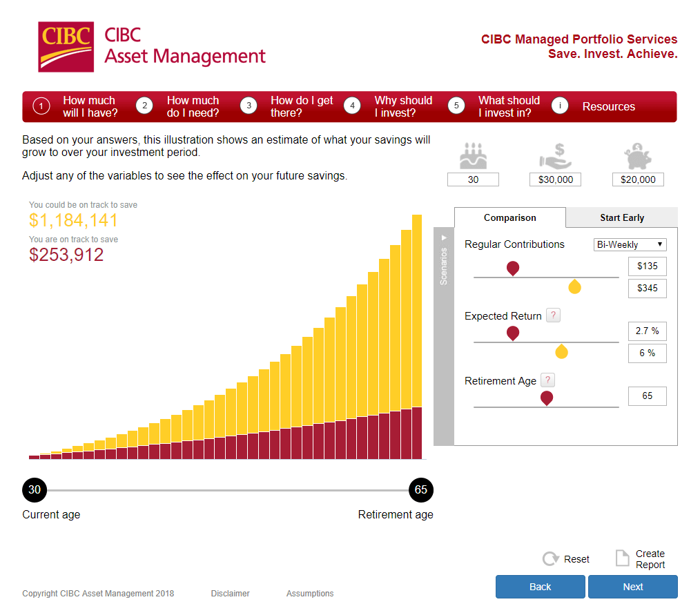Click the 'Retirement Age' panel label
Image resolution: width=700 pixels, height=604 pixels.
click(500, 381)
